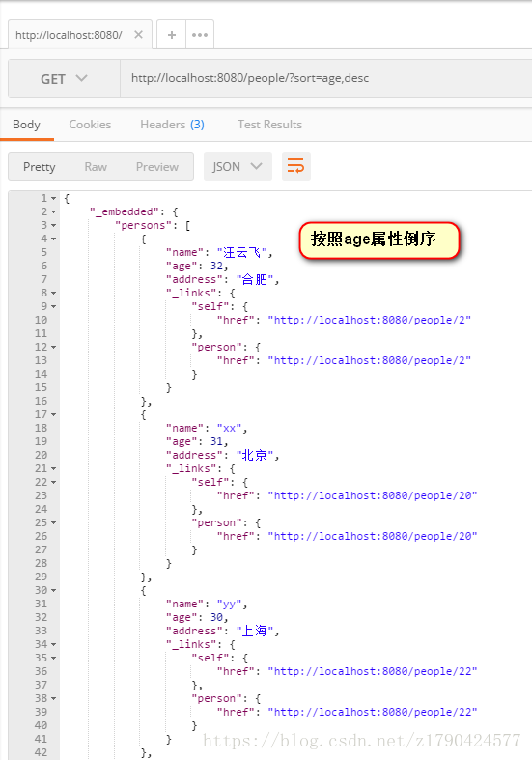
Task: Open the GET method dropdown
Action: (x=64, y=78)
